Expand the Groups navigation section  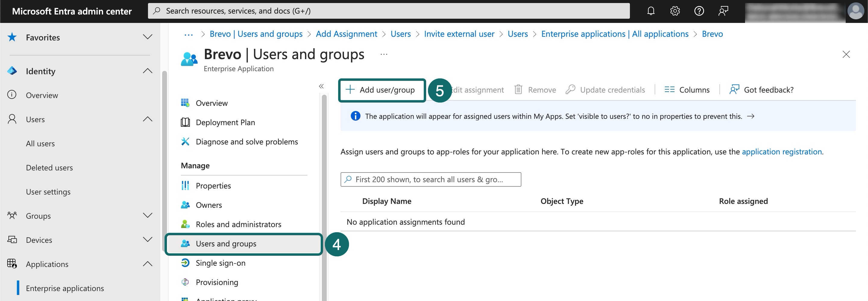147,216
